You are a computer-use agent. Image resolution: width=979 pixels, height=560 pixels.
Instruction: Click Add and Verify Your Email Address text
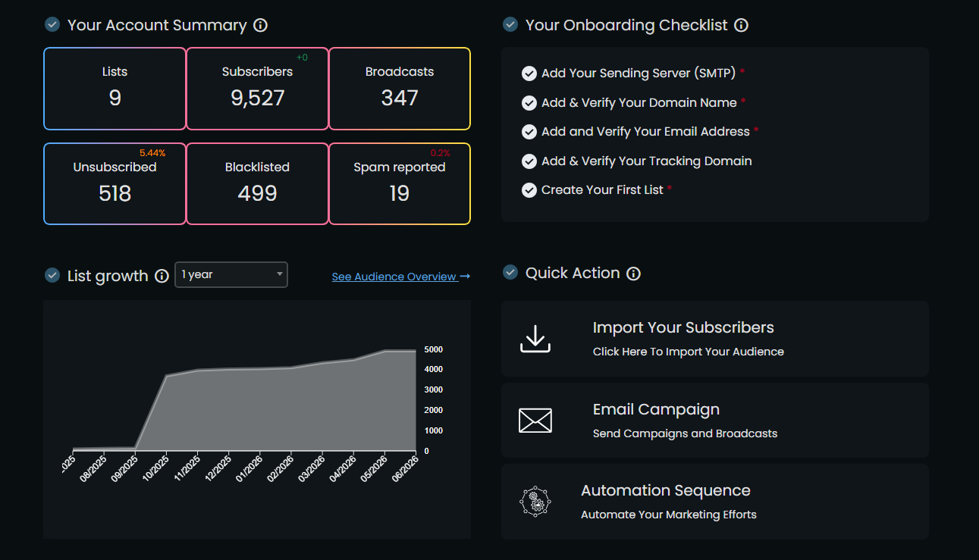click(x=645, y=132)
